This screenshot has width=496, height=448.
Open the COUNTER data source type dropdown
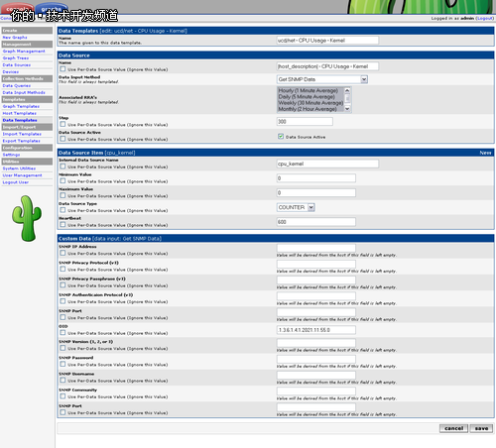[x=296, y=207]
